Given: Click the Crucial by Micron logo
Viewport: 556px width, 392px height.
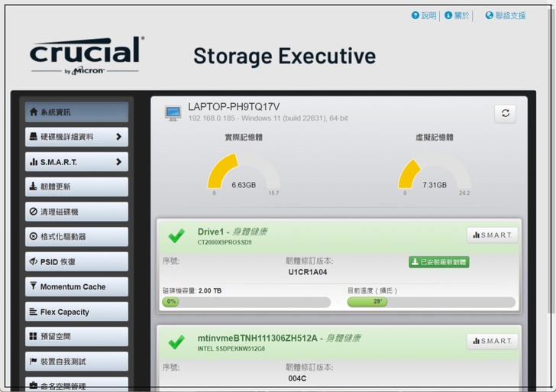Looking at the screenshot, I should (86, 56).
